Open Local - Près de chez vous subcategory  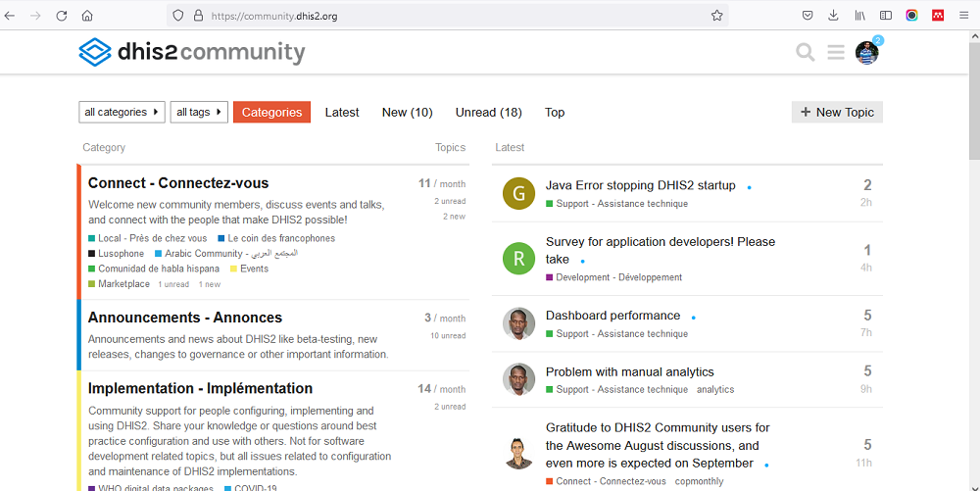148,238
